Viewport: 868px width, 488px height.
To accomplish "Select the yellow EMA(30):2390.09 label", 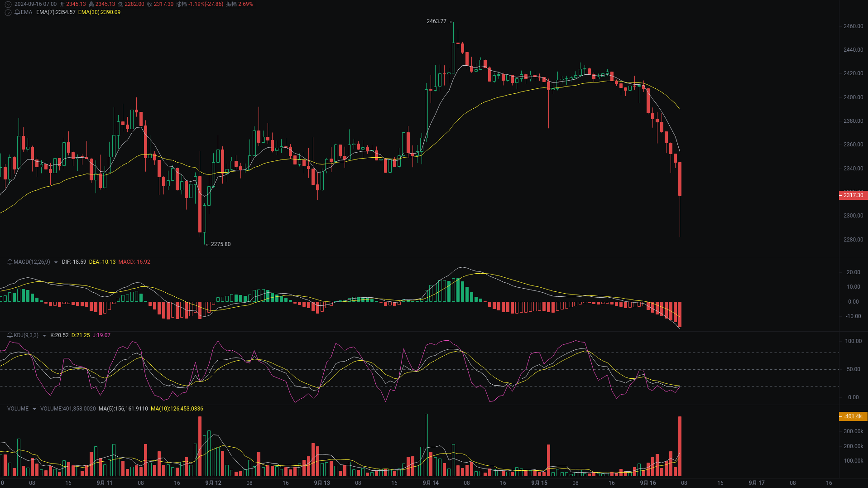I will [x=100, y=13].
